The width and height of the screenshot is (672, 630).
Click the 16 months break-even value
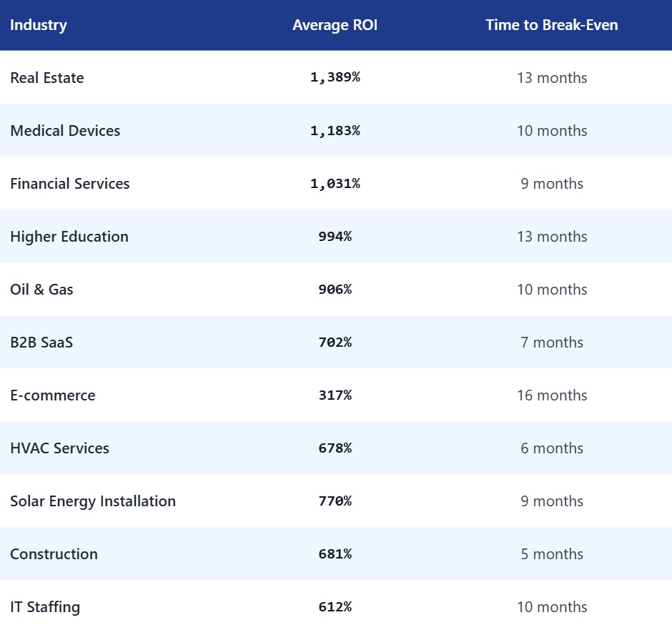point(552,395)
